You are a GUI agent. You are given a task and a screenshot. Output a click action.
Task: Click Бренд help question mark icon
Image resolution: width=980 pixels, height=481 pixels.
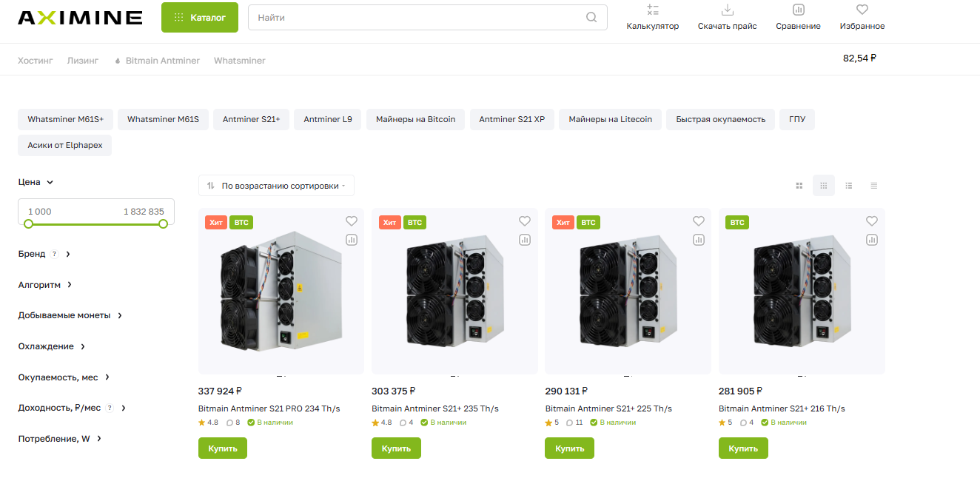point(54,254)
